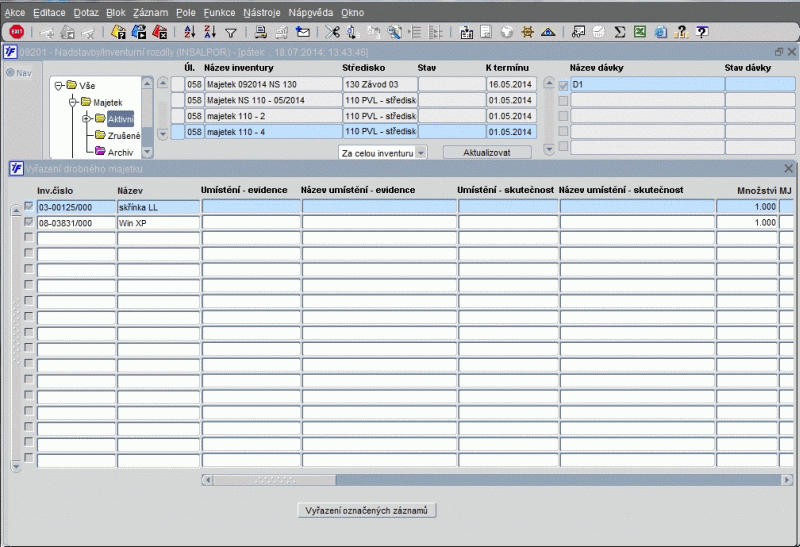Screen dimensions: 800x547
Task: Click the calendar form icon
Action: coord(466,32)
